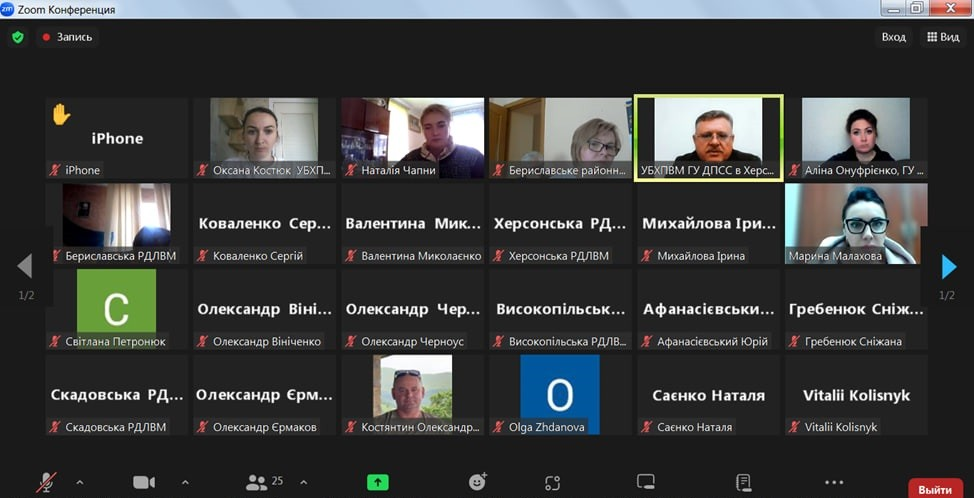Open the three-dot more options icon
974x498 pixels.
834,482
